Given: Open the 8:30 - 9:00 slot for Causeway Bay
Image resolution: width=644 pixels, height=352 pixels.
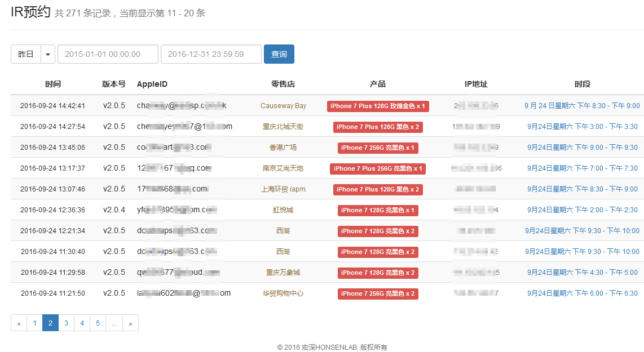Looking at the screenshot, I should 582,106.
